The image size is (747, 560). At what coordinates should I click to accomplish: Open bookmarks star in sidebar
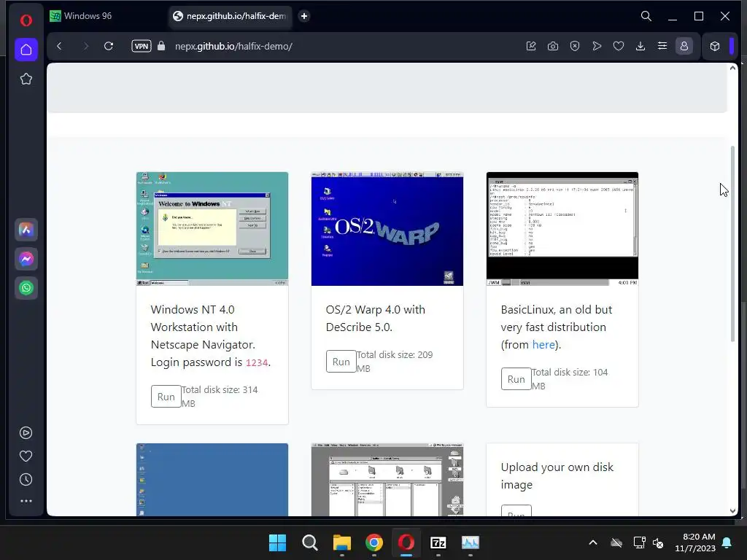click(26, 79)
